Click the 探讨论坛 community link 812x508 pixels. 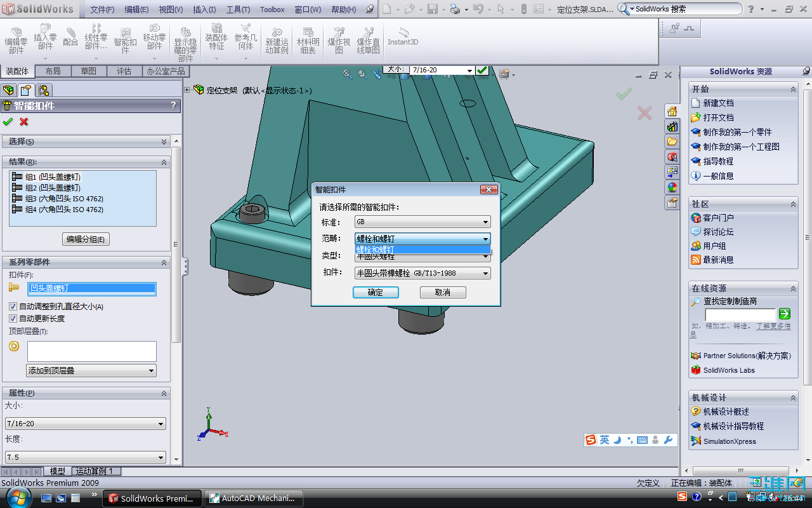click(x=718, y=232)
